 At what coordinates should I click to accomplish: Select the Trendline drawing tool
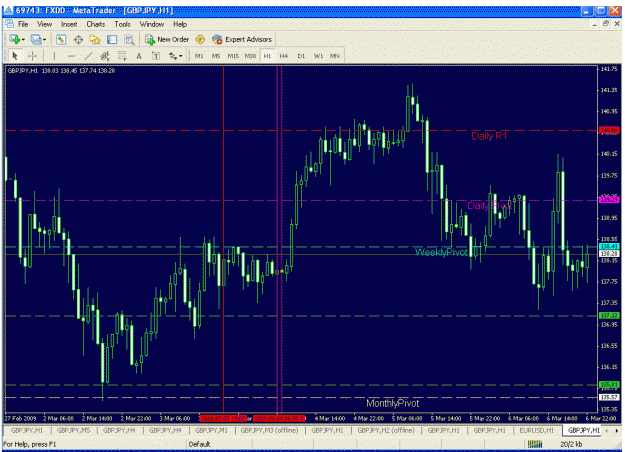point(88,56)
